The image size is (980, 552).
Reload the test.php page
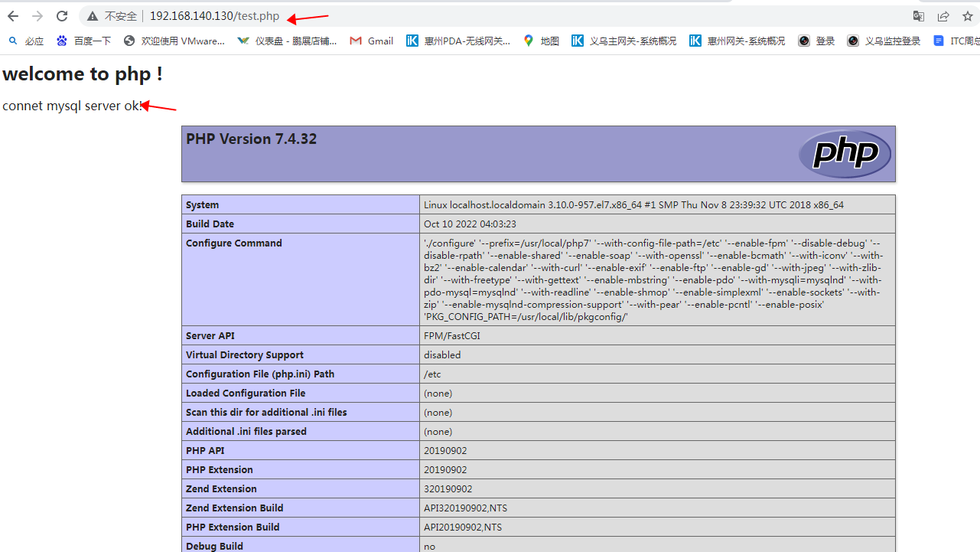pyautogui.click(x=62, y=16)
